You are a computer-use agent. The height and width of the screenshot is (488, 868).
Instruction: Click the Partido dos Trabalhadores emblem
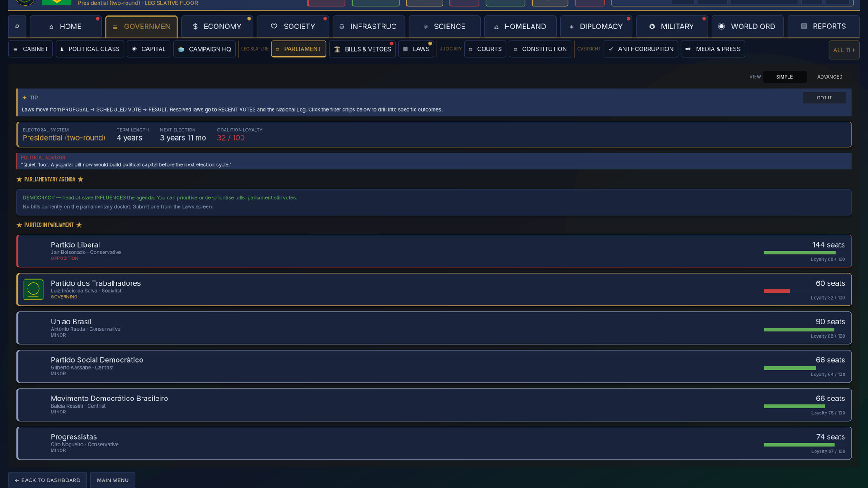pyautogui.click(x=33, y=290)
